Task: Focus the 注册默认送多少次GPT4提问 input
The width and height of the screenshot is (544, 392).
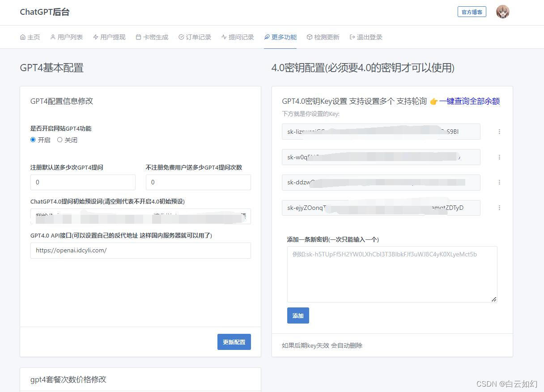Action: (x=83, y=182)
